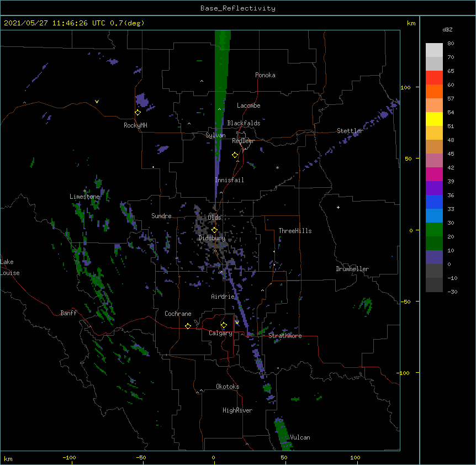Click the 2021/05/27 11:46:26 UTC timestamp
The width and height of the screenshot is (476, 465).
pos(55,23)
